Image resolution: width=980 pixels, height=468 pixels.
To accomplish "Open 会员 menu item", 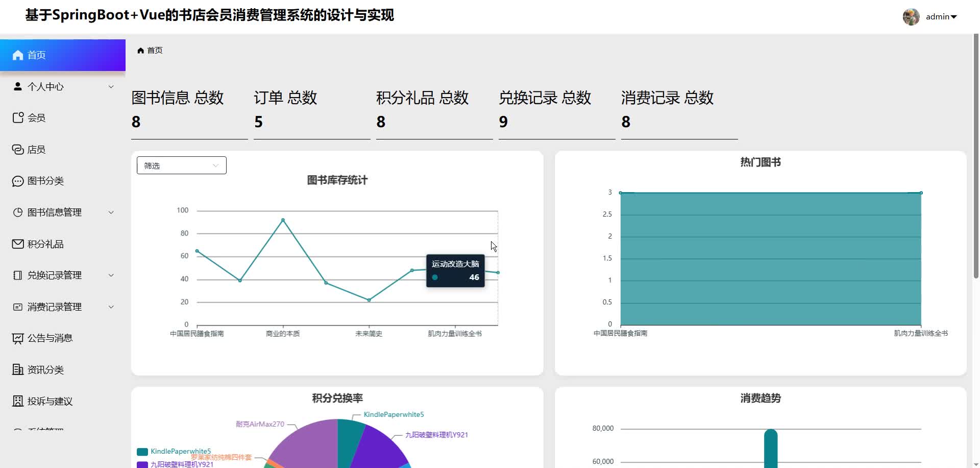I will [x=63, y=118].
